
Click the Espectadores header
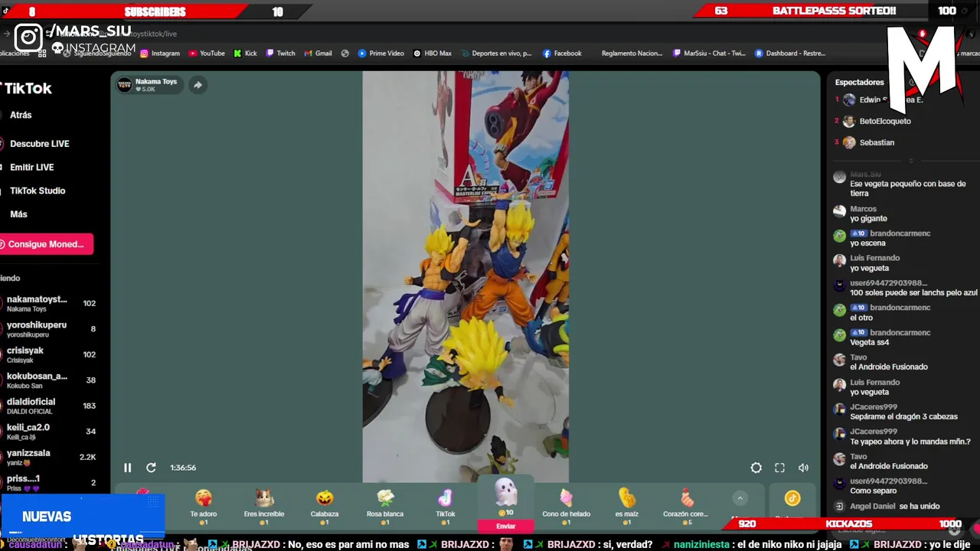pos(859,82)
